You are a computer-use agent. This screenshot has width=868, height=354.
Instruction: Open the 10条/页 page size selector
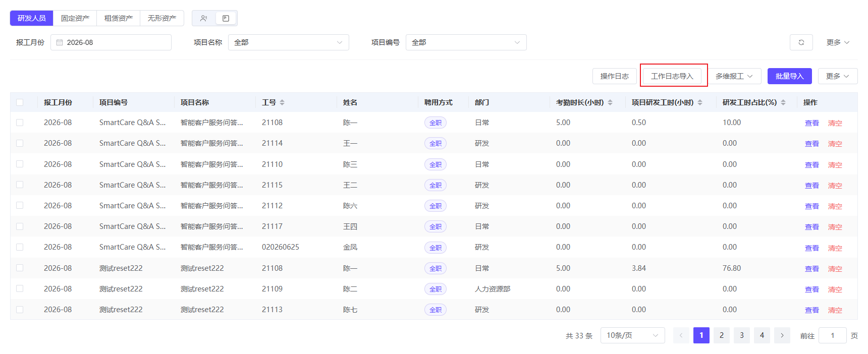(633, 335)
